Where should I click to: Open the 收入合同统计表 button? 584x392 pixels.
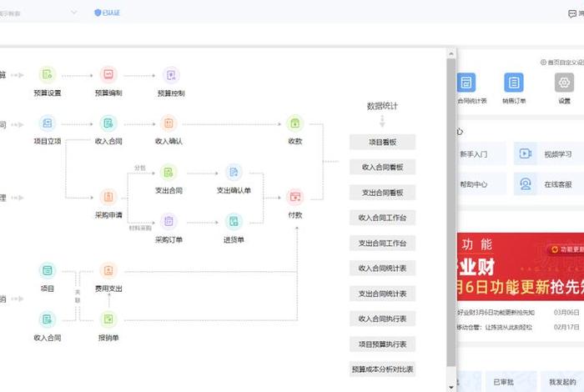click(382, 269)
